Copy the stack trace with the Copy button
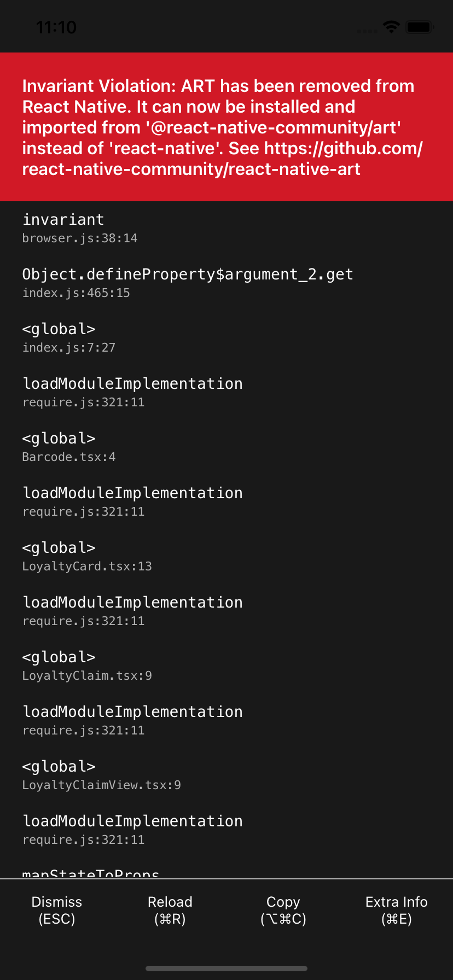 [283, 910]
